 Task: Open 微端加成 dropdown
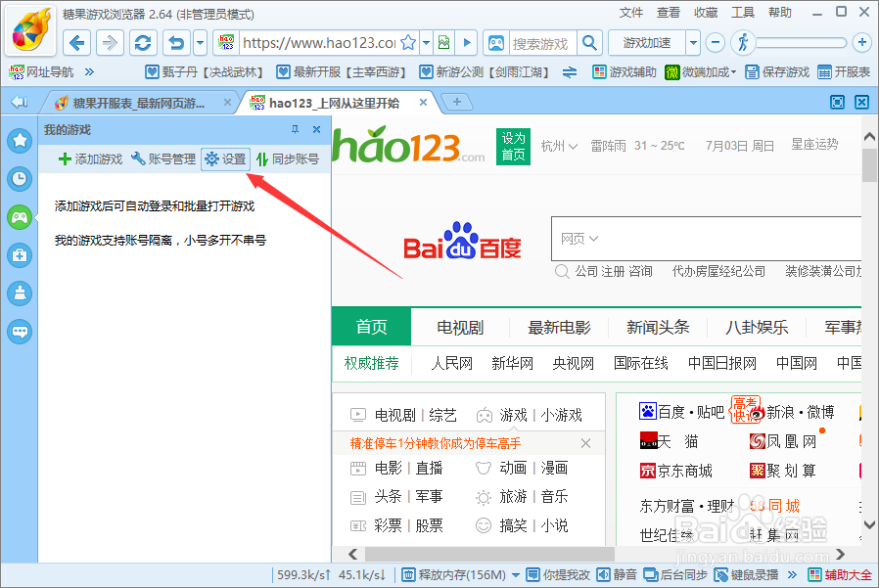point(700,72)
